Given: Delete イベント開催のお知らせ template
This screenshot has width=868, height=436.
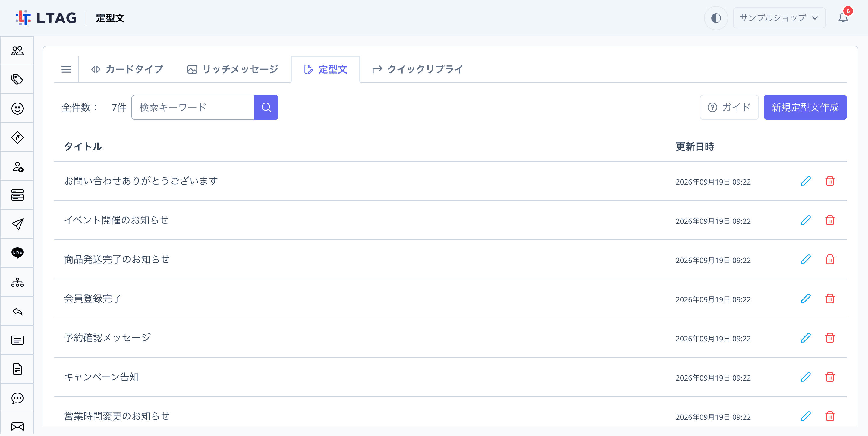Looking at the screenshot, I should pyautogui.click(x=830, y=220).
